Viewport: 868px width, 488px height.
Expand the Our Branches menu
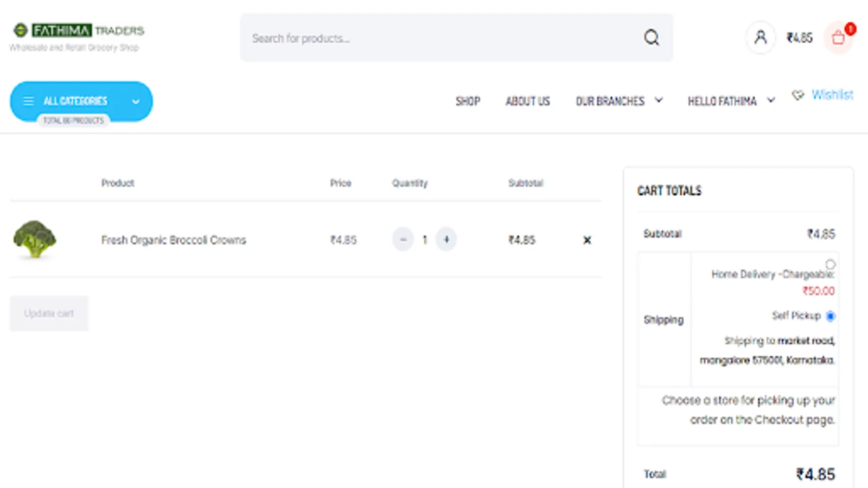[x=659, y=100]
